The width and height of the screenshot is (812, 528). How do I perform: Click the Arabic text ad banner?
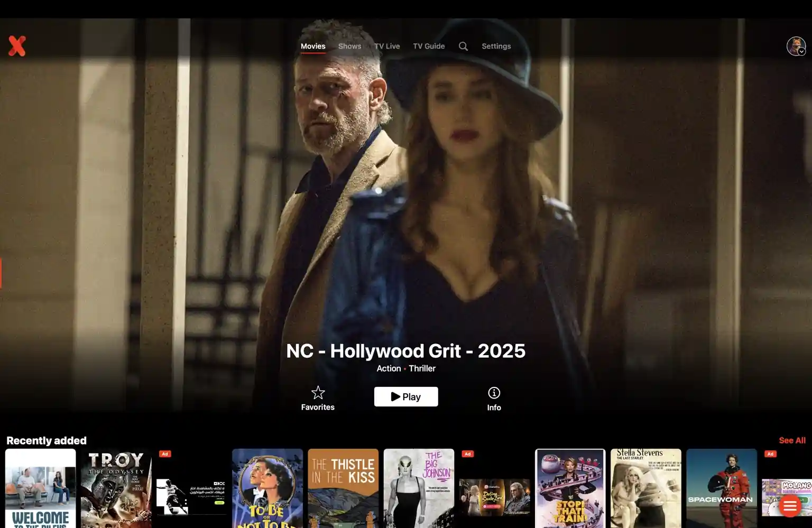pyautogui.click(x=192, y=497)
